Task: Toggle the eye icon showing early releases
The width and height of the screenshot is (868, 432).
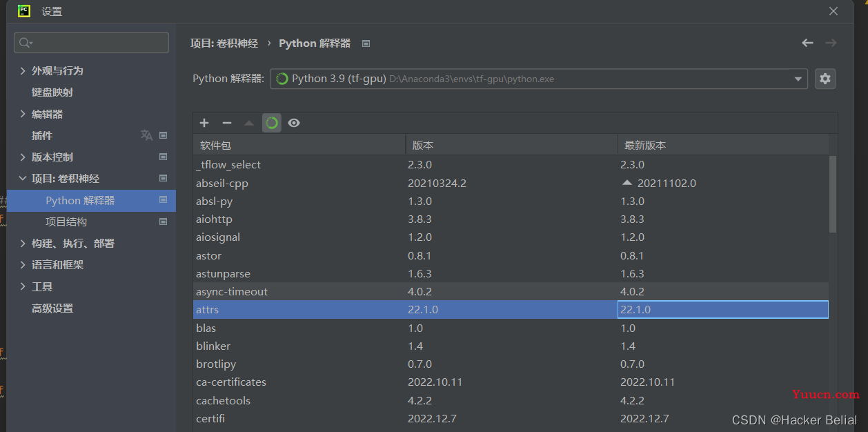Action: coord(294,123)
